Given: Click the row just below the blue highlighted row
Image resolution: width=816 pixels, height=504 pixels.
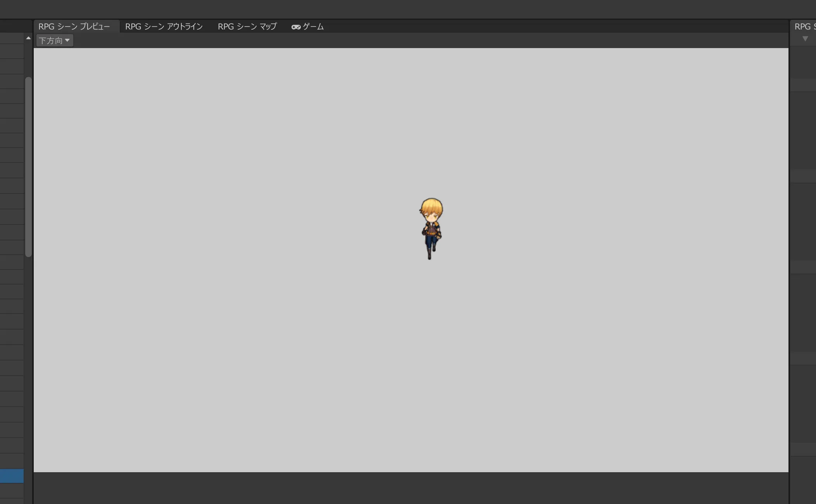Looking at the screenshot, I should (x=12, y=490).
